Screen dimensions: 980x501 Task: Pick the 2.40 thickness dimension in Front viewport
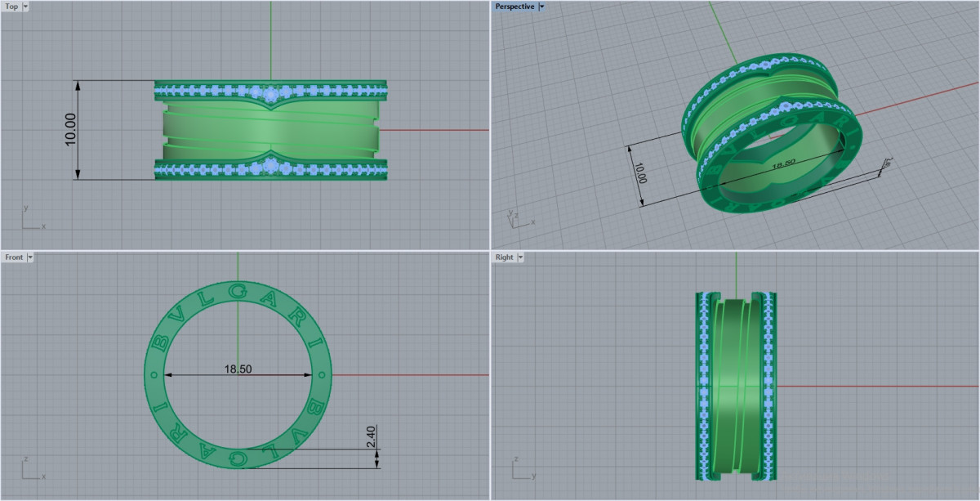[370, 437]
